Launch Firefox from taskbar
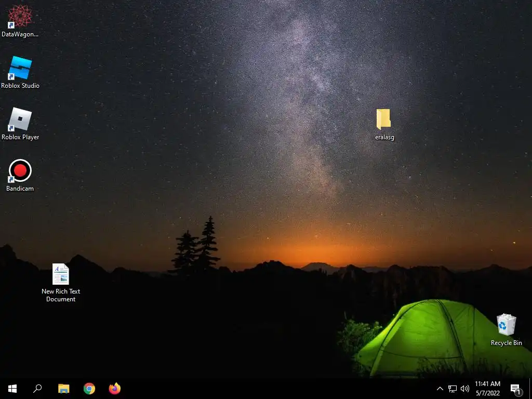The width and height of the screenshot is (532, 399). pos(115,389)
